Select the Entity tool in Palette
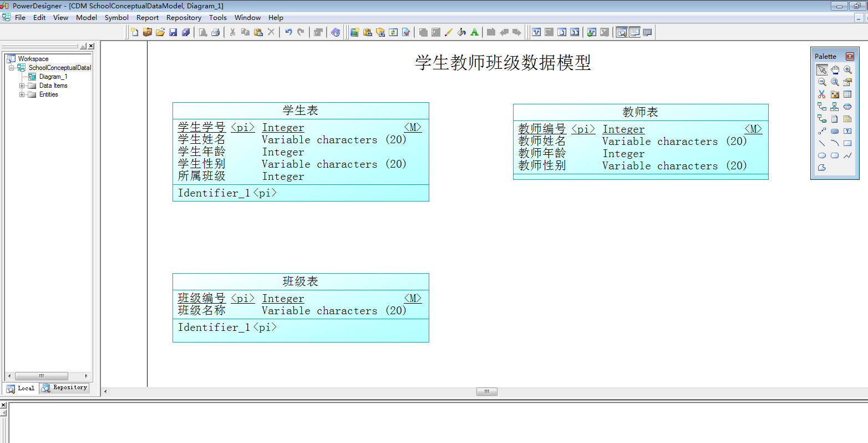 coord(847,94)
